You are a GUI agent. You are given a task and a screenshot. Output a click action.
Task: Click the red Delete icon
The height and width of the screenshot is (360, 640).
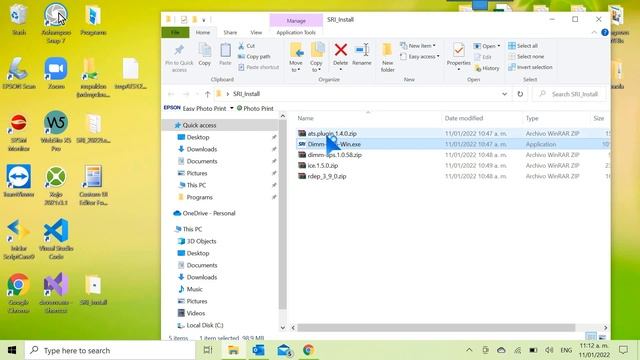click(340, 50)
